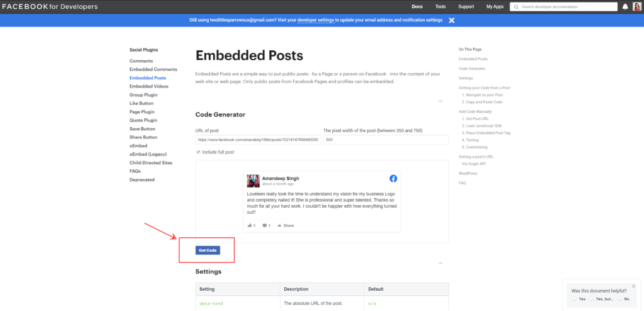This screenshot has height=311, width=644.
Task: Jump to Via Graph API entry
Action: pos(474,164)
